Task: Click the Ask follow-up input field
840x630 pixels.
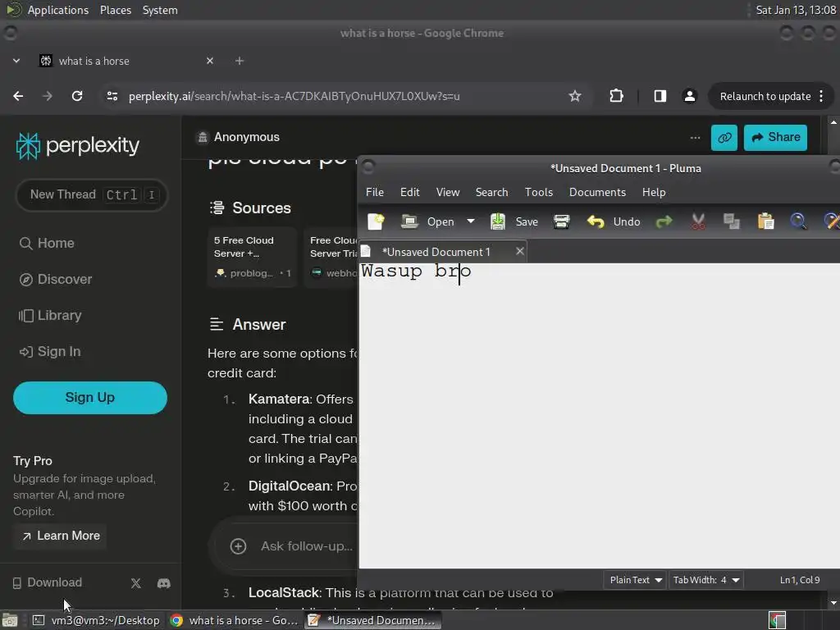Action: pos(307,546)
